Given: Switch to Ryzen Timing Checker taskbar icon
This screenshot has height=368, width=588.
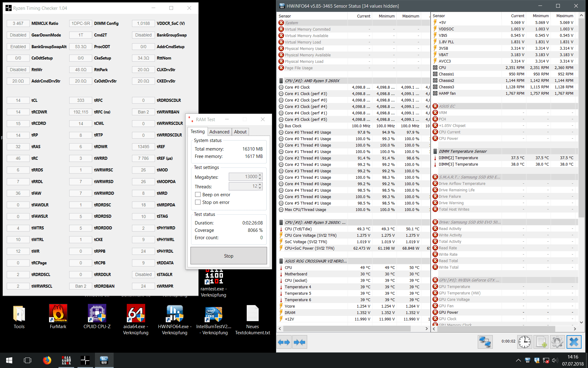Looking at the screenshot, I should click(x=85, y=360).
